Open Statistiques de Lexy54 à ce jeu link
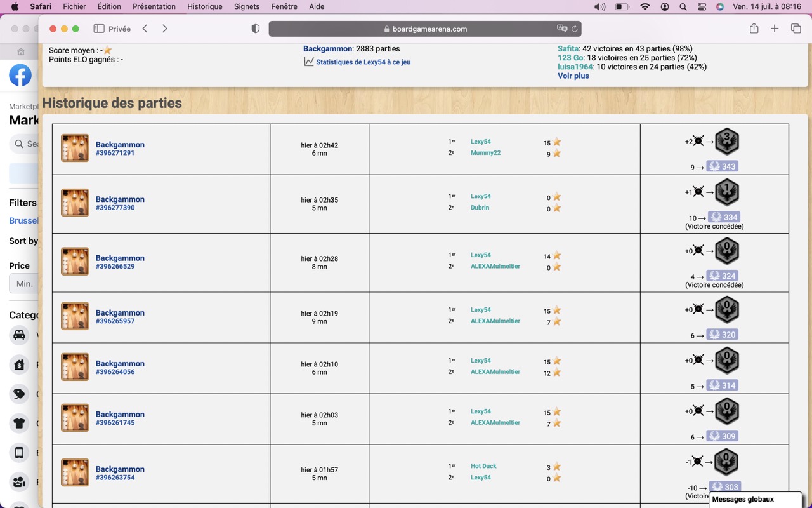 tap(363, 62)
